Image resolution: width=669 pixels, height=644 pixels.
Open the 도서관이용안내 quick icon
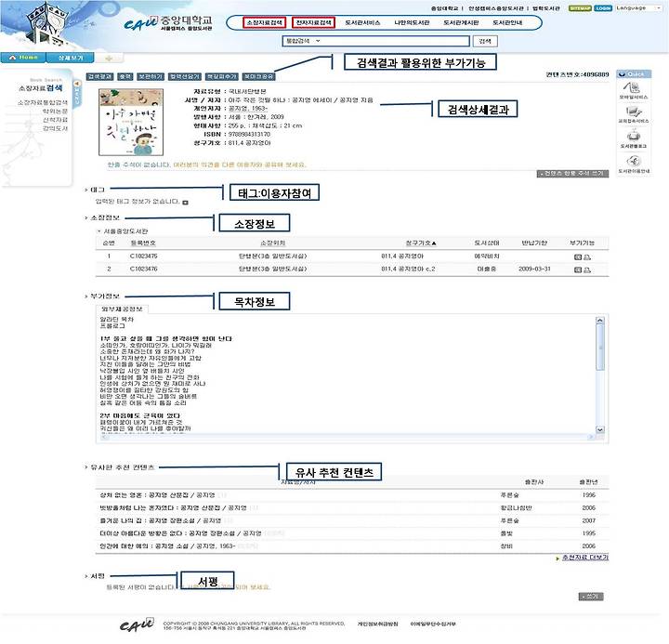coord(634,164)
